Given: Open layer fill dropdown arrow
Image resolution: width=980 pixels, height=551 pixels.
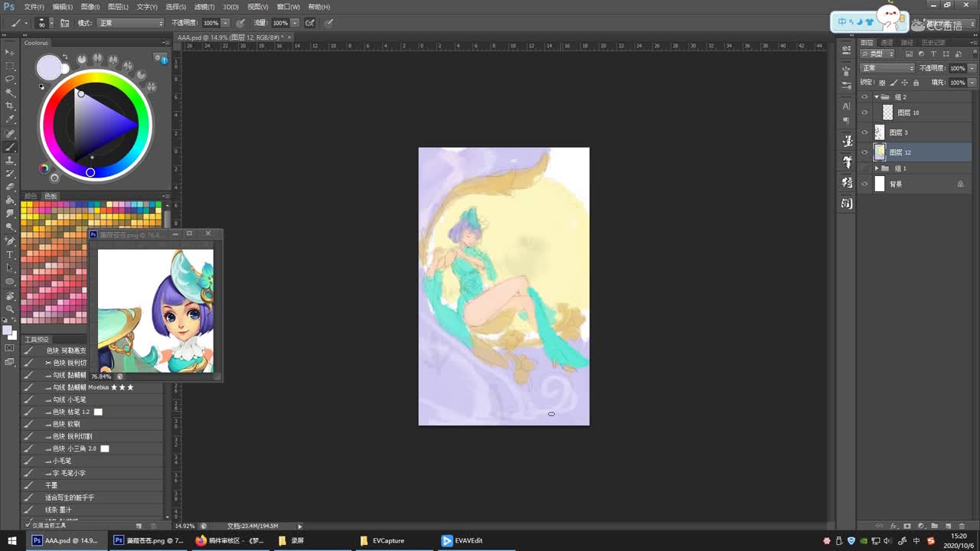Looking at the screenshot, I should [x=972, y=82].
